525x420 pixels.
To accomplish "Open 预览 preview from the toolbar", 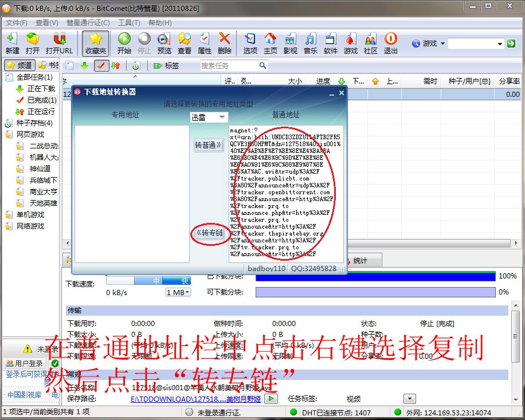I will pos(164,44).
